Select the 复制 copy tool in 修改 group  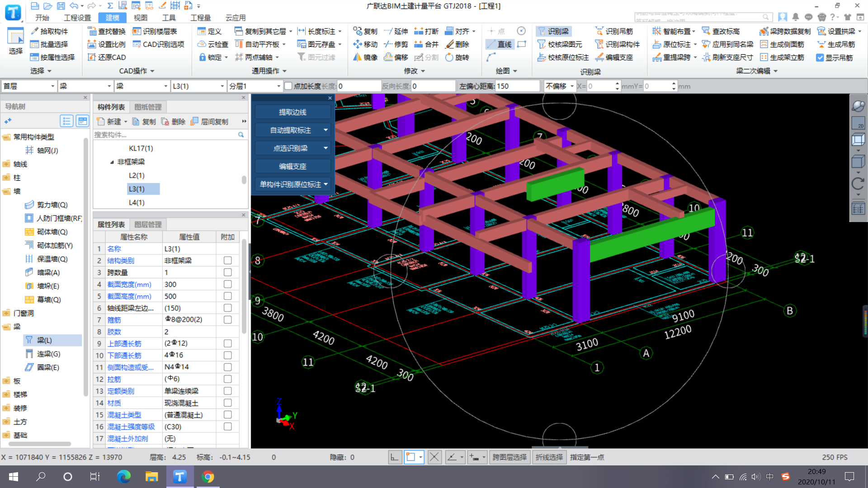pyautogui.click(x=365, y=31)
